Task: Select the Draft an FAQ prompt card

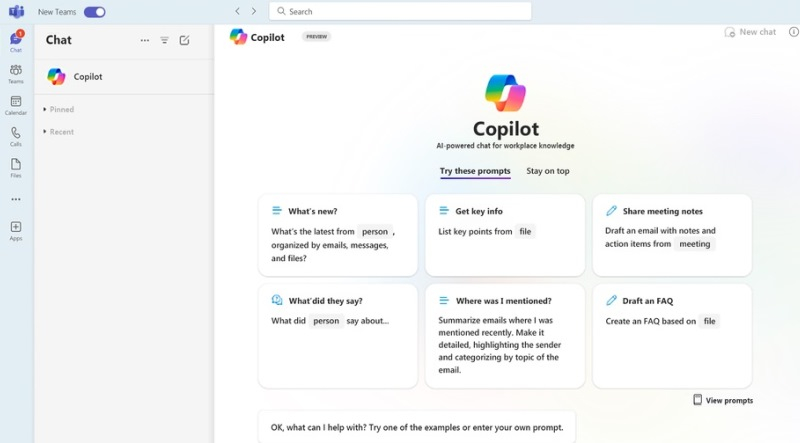Action: click(672, 335)
